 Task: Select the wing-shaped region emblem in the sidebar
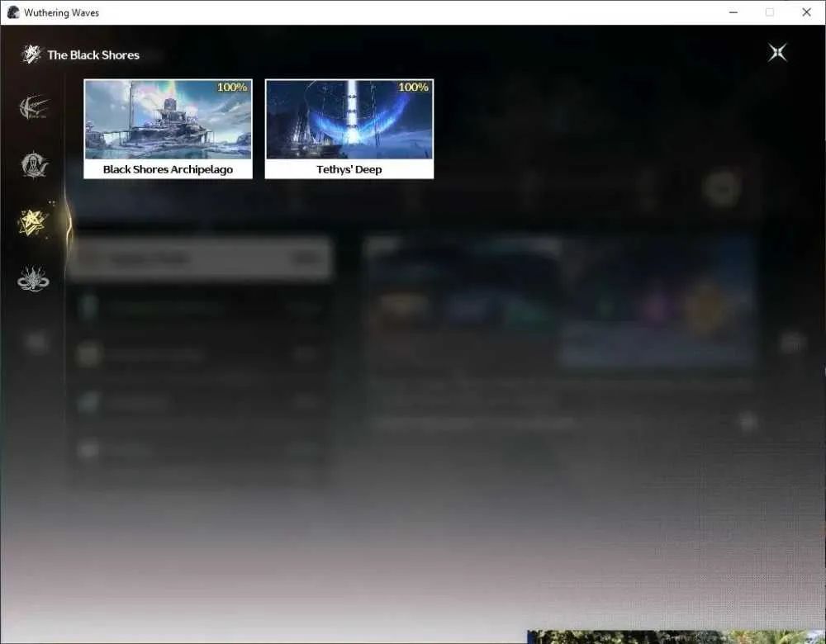(x=33, y=108)
